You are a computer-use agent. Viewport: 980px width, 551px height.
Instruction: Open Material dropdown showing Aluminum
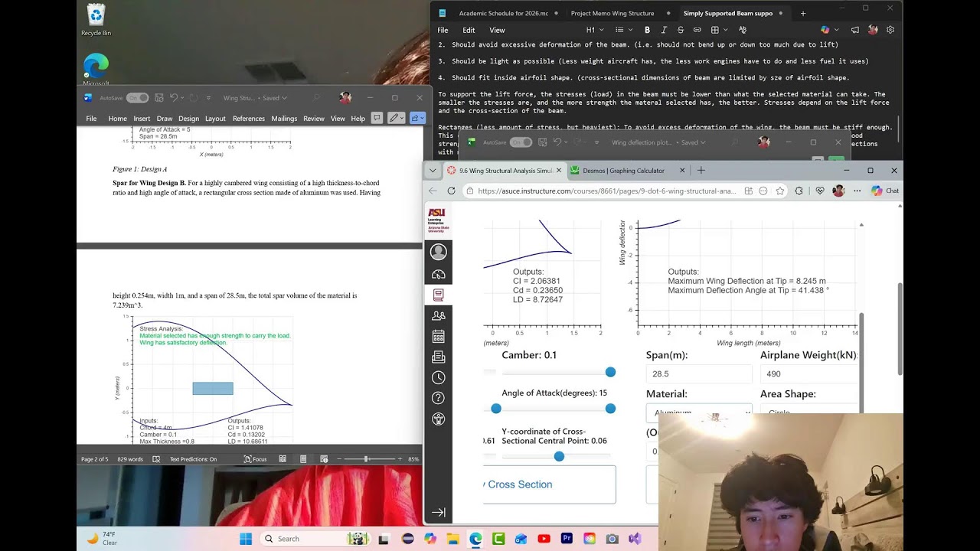click(699, 412)
